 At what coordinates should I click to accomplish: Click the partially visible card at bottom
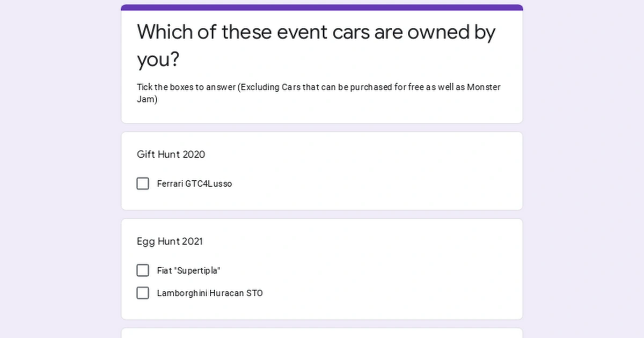(x=322, y=335)
